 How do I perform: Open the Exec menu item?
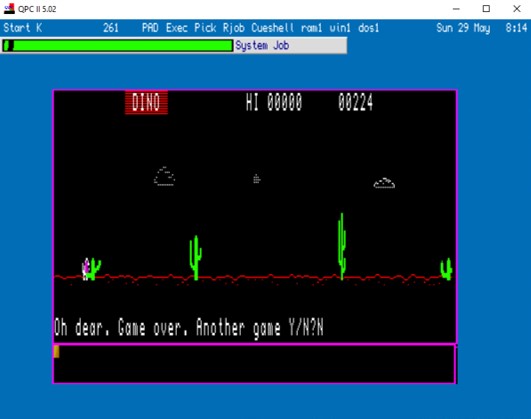click(176, 28)
